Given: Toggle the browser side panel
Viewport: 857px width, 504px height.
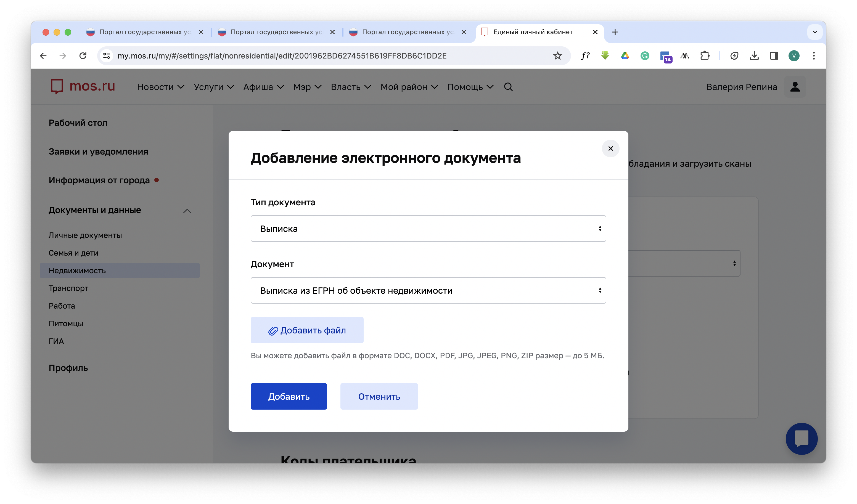Looking at the screenshot, I should point(774,56).
